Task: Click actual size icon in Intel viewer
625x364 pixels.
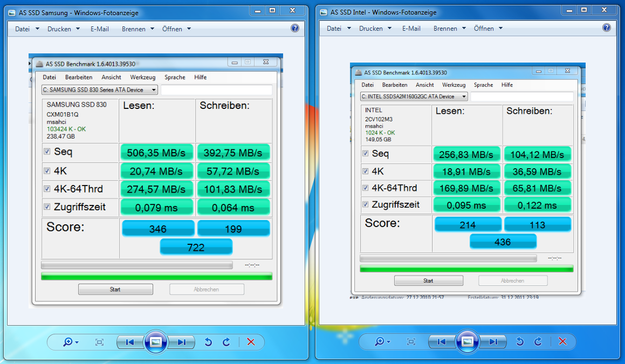Action: [x=411, y=342]
